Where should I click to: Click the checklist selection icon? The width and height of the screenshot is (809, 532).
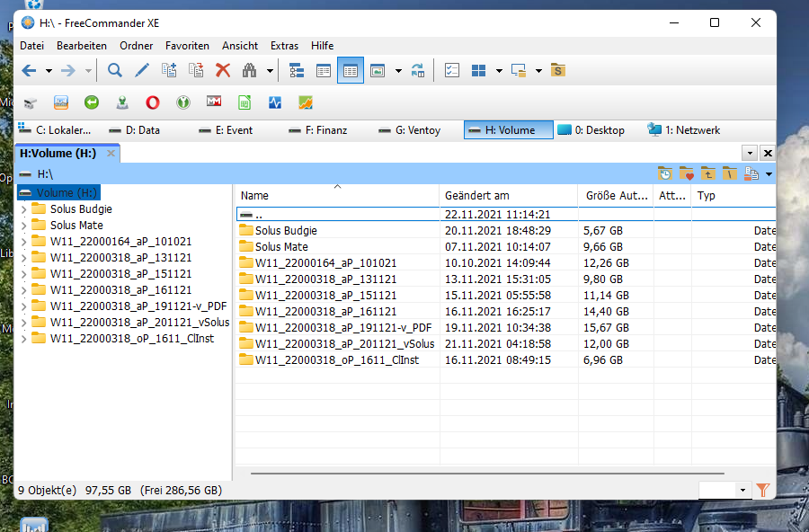pos(451,70)
